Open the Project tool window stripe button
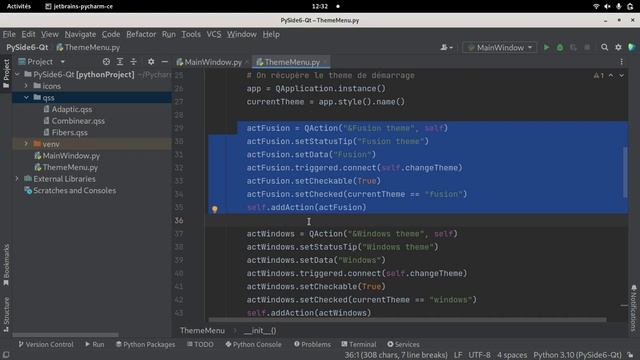This screenshot has height=360, width=640. click(6, 73)
